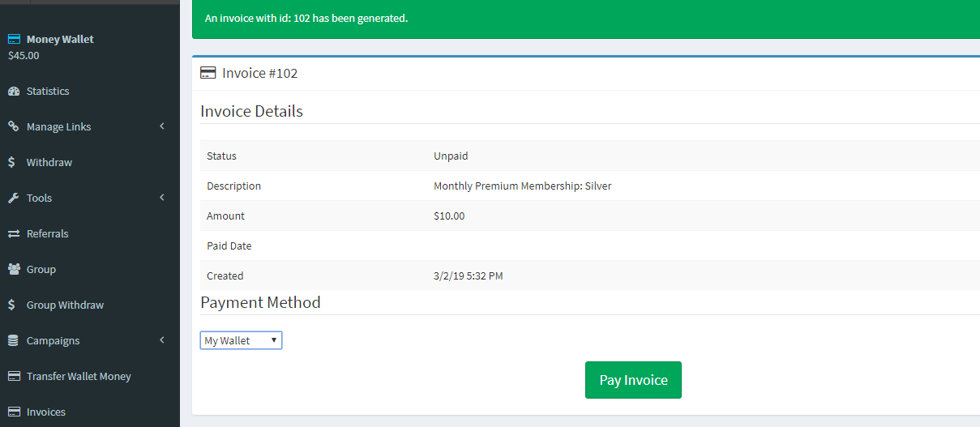Click the Group Withdraw dollar icon
The width and height of the screenshot is (980, 427).
(11, 305)
